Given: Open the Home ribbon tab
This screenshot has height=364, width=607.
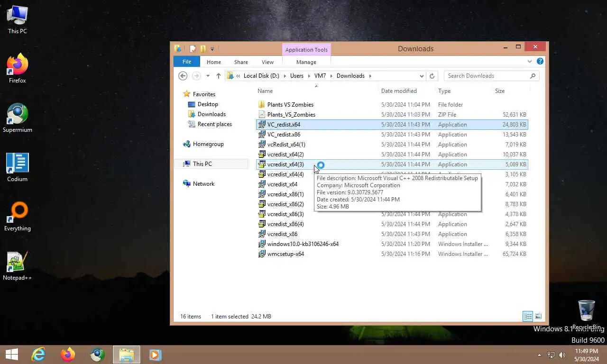Looking at the screenshot, I should click(x=214, y=62).
